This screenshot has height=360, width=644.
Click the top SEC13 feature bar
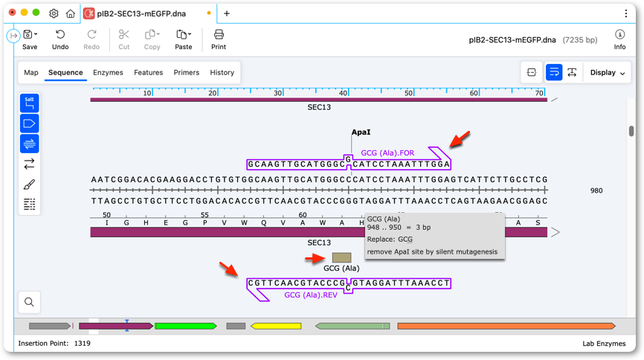(319, 100)
